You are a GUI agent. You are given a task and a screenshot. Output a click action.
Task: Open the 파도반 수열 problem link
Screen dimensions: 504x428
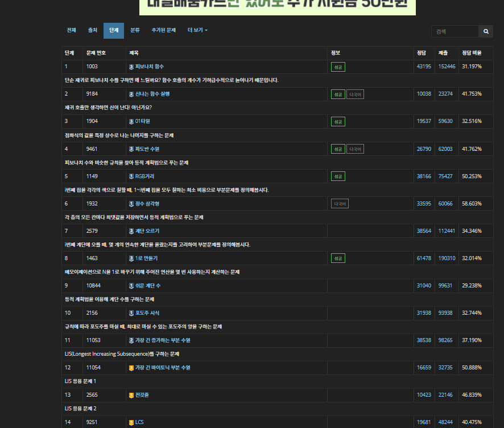pos(147,149)
